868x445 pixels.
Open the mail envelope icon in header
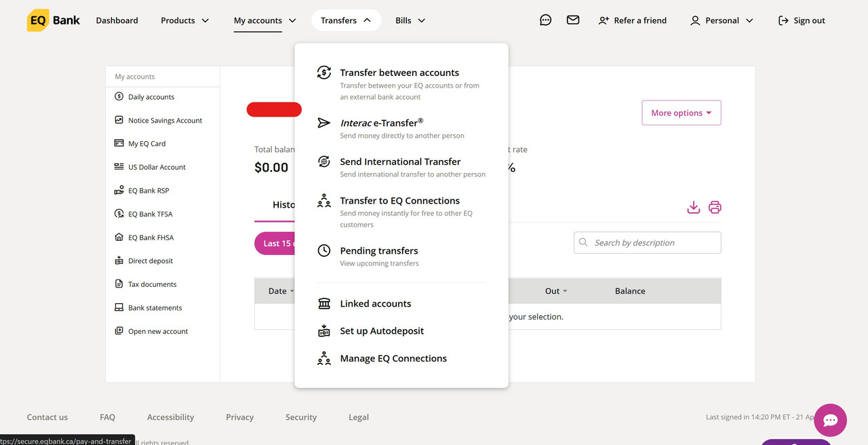tap(573, 20)
